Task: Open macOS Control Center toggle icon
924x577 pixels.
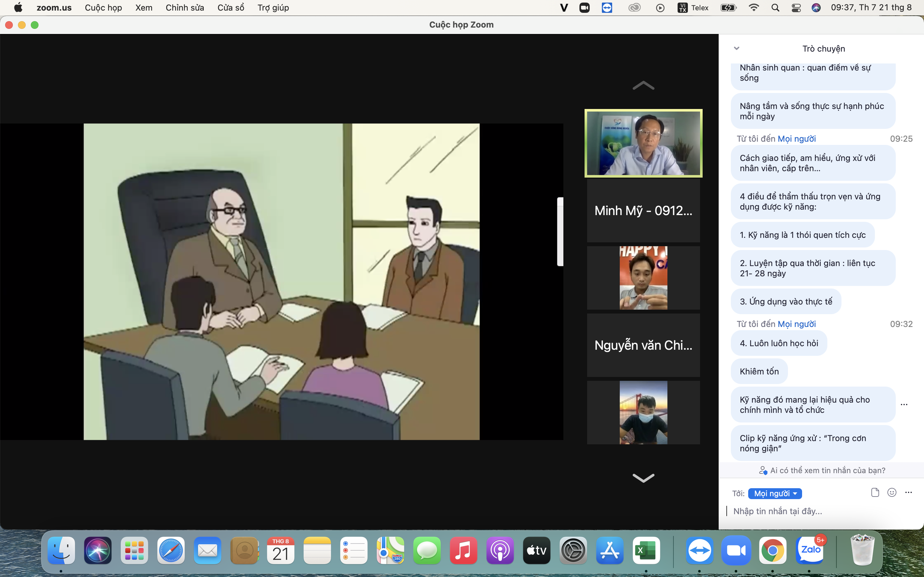Action: 796,8
